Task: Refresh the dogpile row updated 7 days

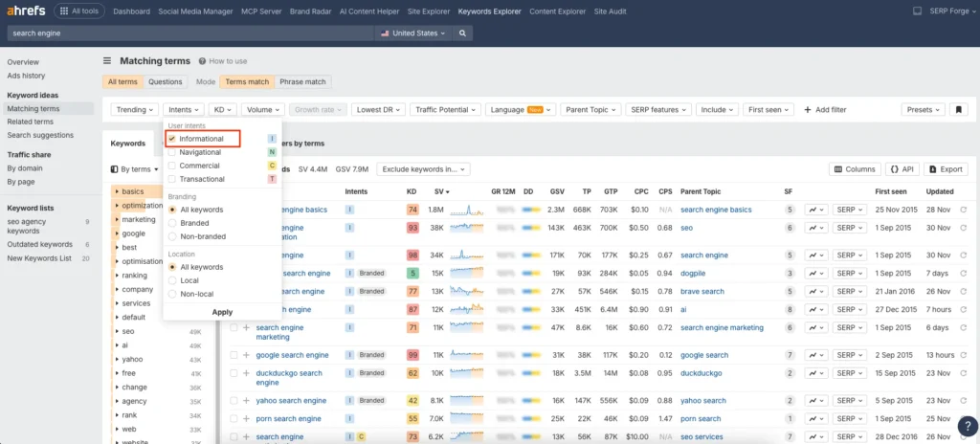Action: coord(963,274)
